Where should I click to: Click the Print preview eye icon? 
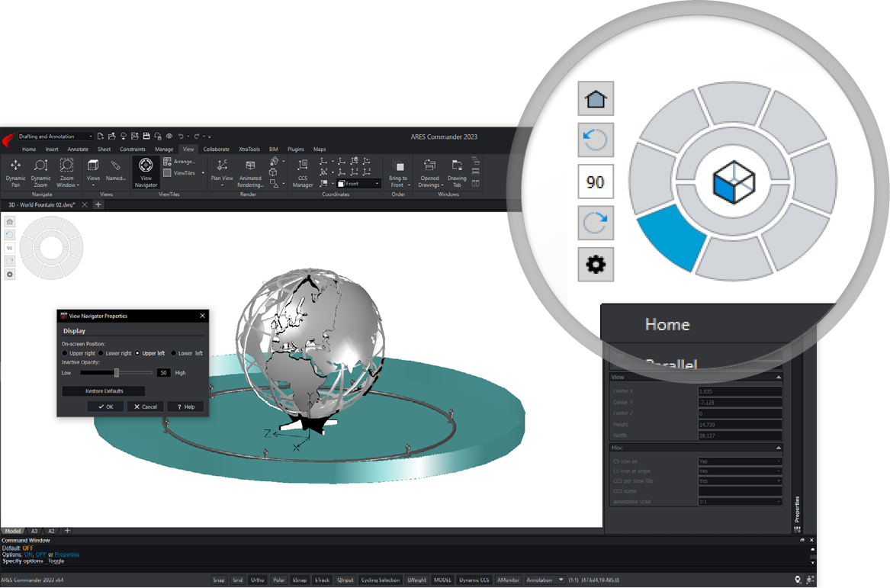[x=169, y=137]
